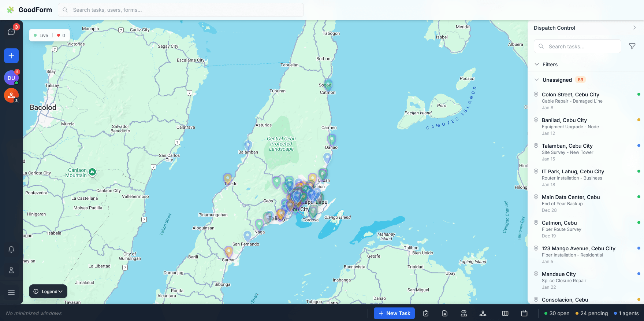Click the 24 pending status

click(592, 313)
